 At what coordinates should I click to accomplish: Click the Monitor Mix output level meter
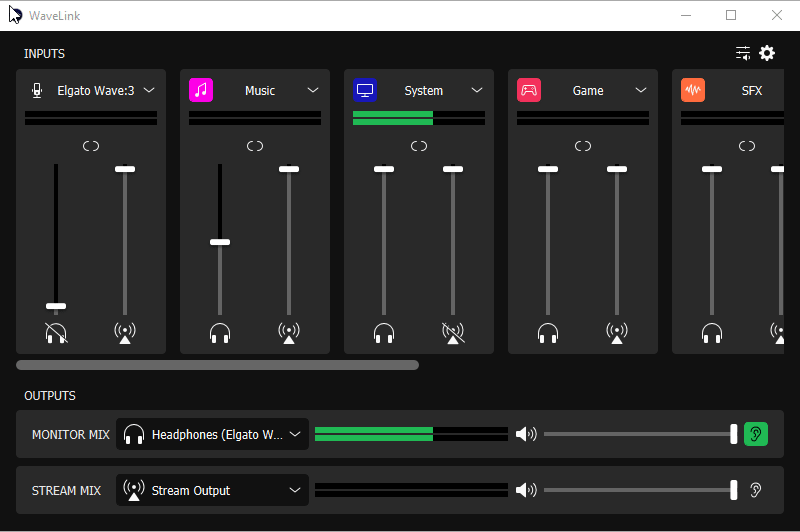point(411,434)
